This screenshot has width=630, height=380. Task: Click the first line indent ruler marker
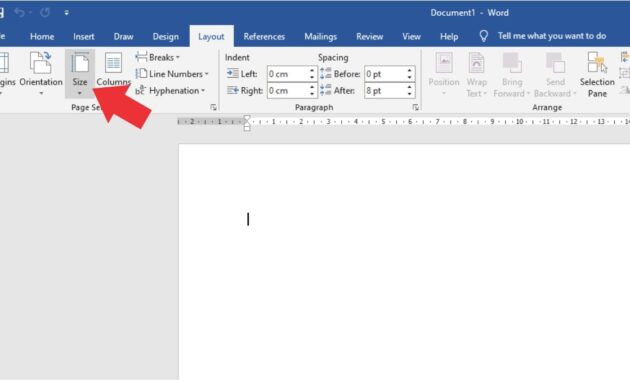pyautogui.click(x=247, y=118)
